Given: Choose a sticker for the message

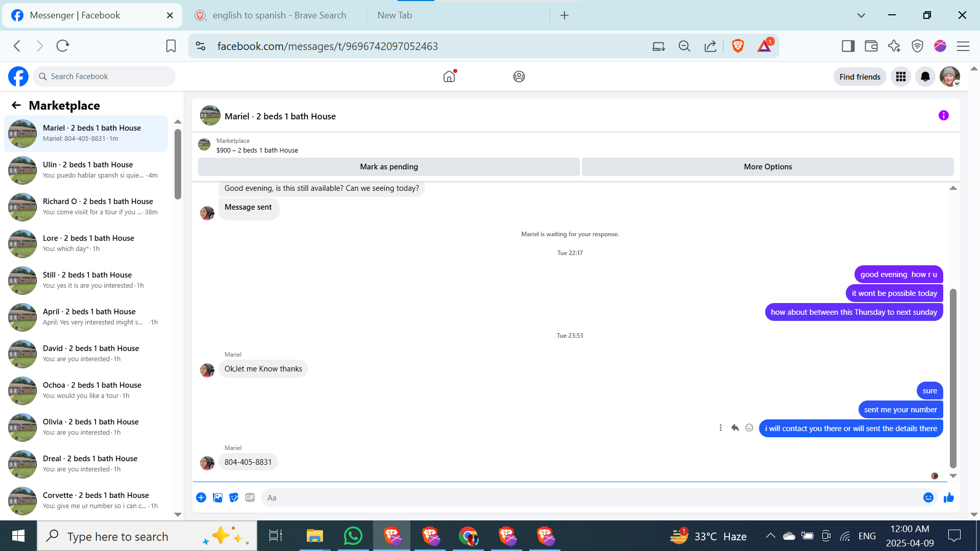Looking at the screenshot, I should (x=234, y=497).
